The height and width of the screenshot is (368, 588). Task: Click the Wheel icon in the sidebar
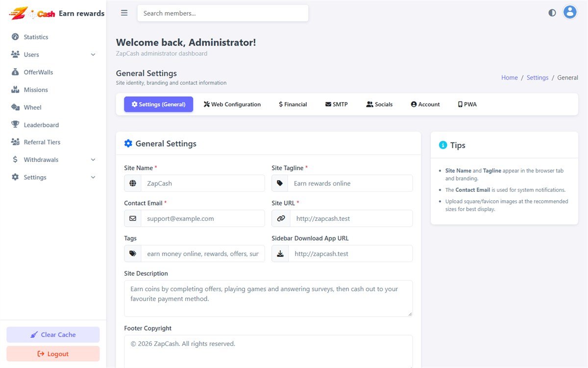[x=15, y=107]
